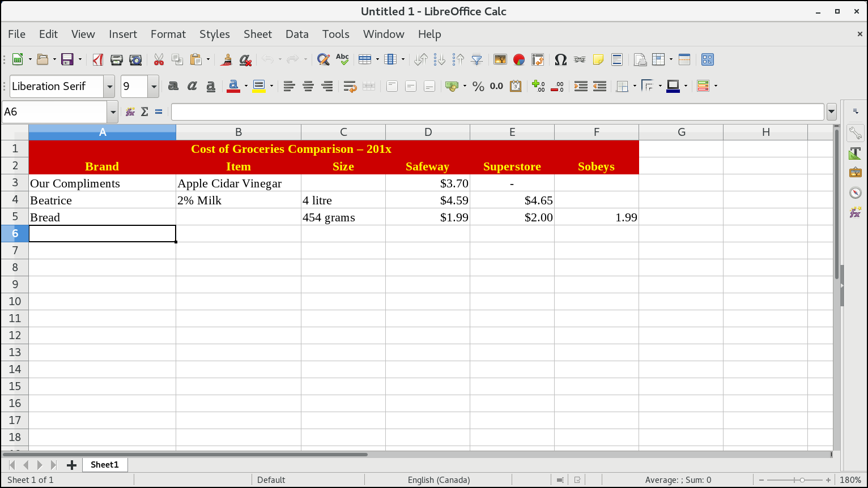
Task: Click the Clear Direct Formatting icon
Action: tap(245, 59)
